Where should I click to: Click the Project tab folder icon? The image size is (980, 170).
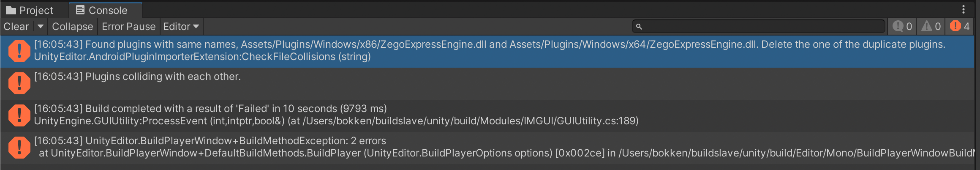(x=11, y=10)
